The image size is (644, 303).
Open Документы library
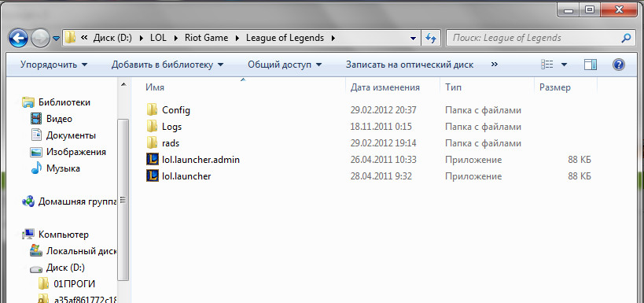click(x=71, y=135)
